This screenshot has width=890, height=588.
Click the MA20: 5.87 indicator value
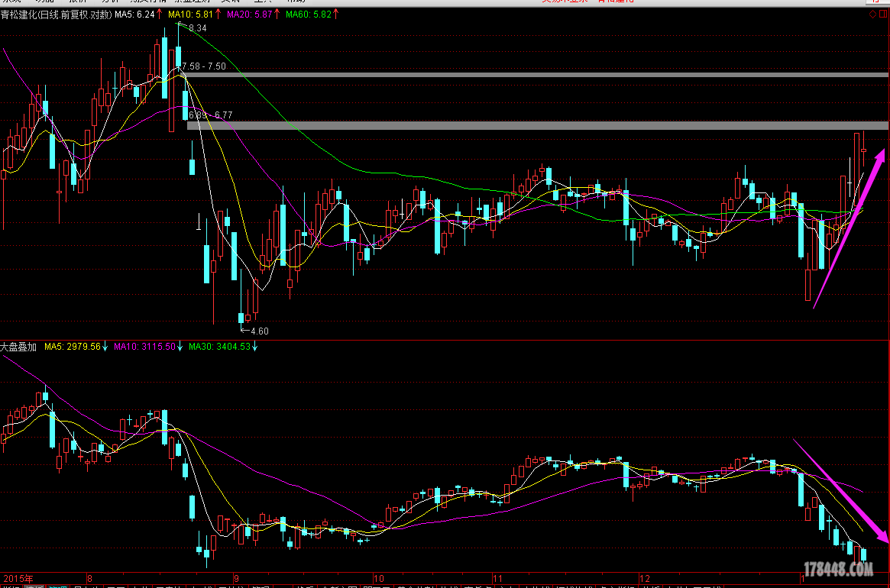(250, 15)
